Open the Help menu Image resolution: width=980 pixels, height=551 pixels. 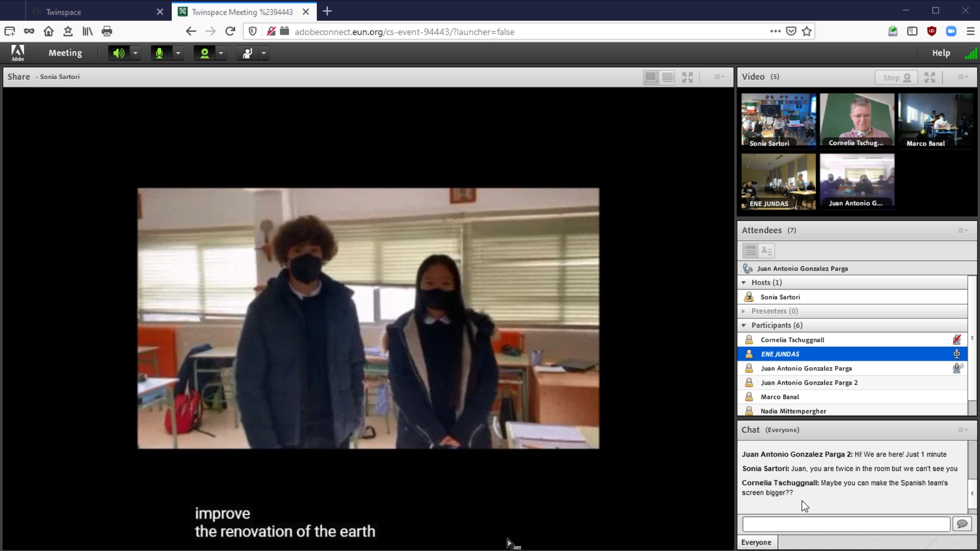[x=941, y=53]
